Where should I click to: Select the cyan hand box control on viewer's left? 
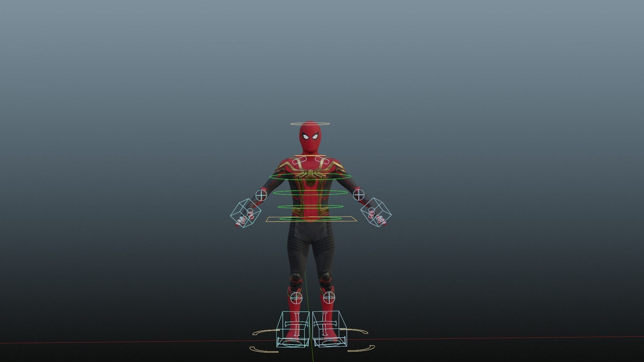pos(246,213)
